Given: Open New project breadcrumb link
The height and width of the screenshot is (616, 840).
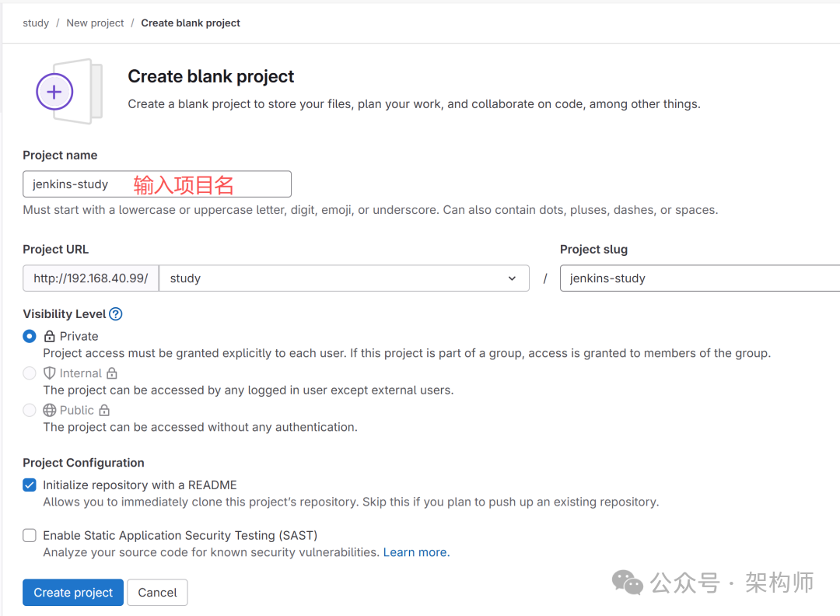Looking at the screenshot, I should tap(95, 23).
